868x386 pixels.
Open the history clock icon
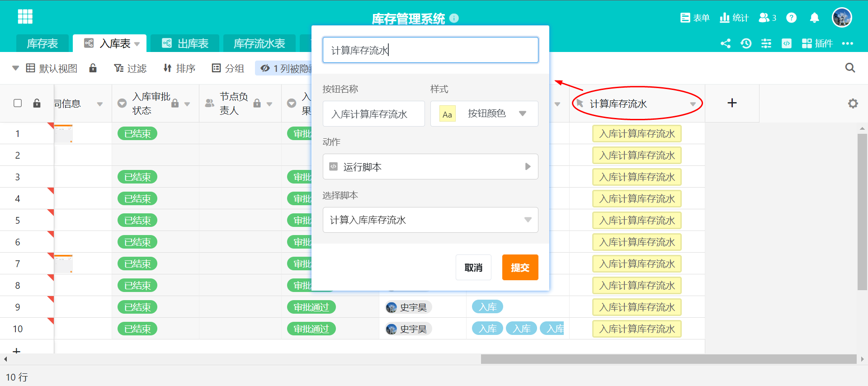point(746,43)
